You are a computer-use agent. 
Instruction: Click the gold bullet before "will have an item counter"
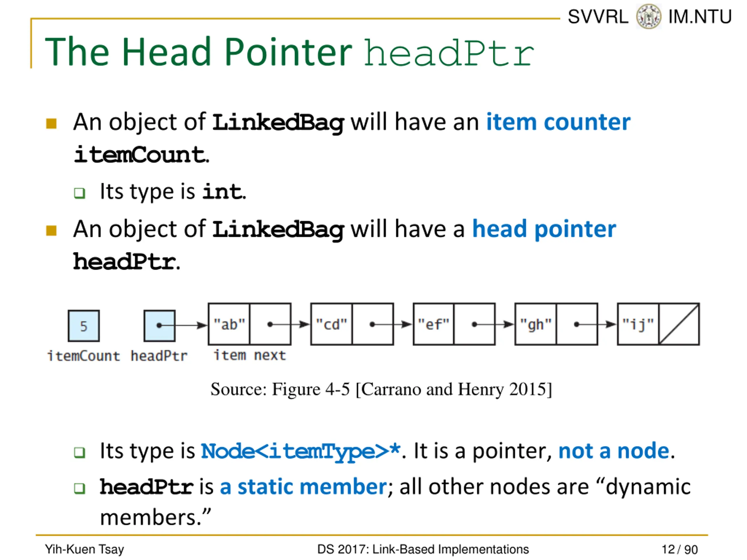51,124
